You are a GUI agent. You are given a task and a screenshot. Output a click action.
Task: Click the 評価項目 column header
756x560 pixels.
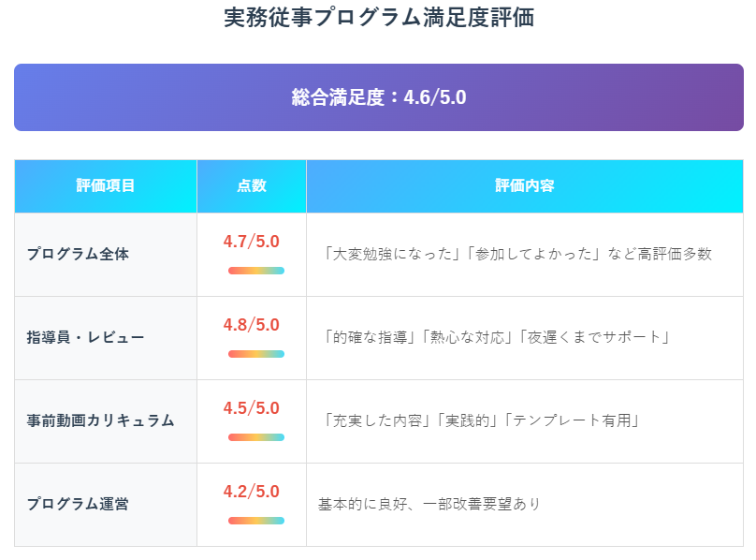106,185
